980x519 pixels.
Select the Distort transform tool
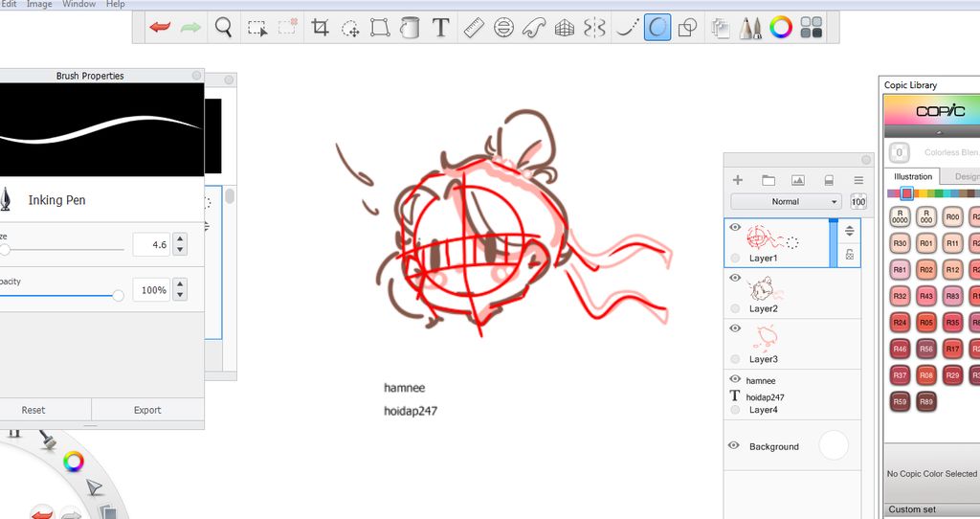tap(380, 28)
